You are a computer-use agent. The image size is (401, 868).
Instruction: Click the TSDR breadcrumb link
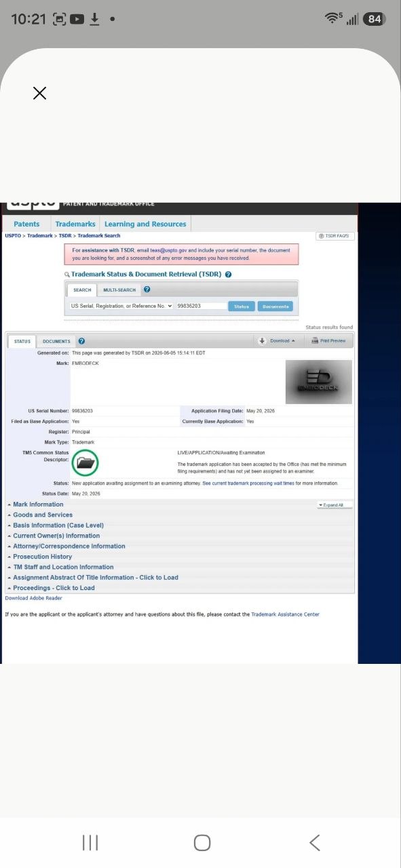[x=64, y=235]
